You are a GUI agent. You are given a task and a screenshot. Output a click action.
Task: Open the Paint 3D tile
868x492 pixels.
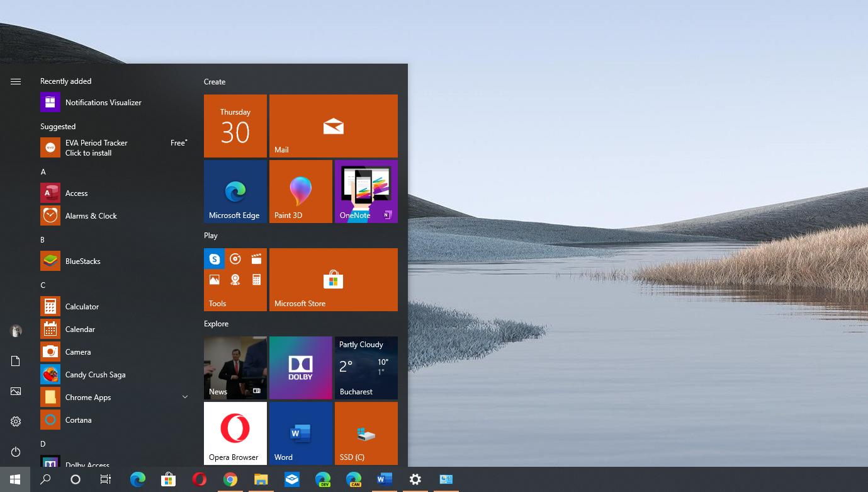[x=301, y=192]
